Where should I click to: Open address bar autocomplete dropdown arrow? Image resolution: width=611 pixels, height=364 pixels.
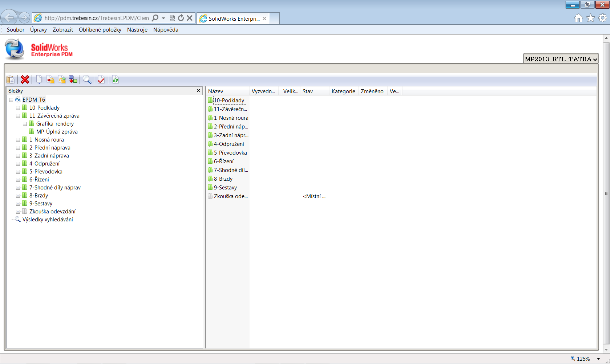coord(163,18)
